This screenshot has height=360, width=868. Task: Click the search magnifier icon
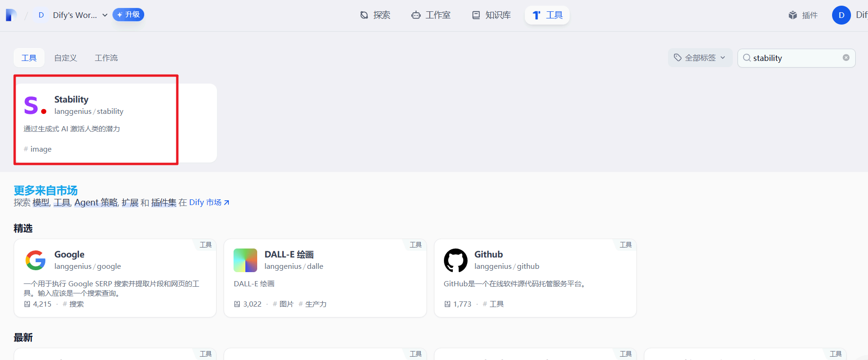coord(747,58)
